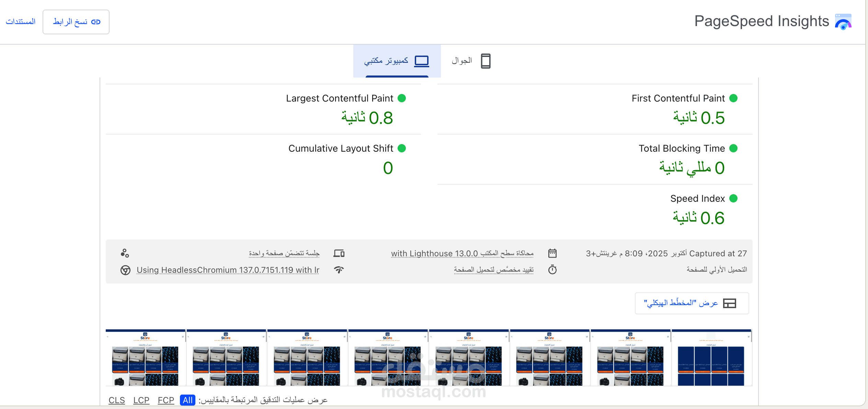Click the single page session dots icon

pyautogui.click(x=125, y=253)
